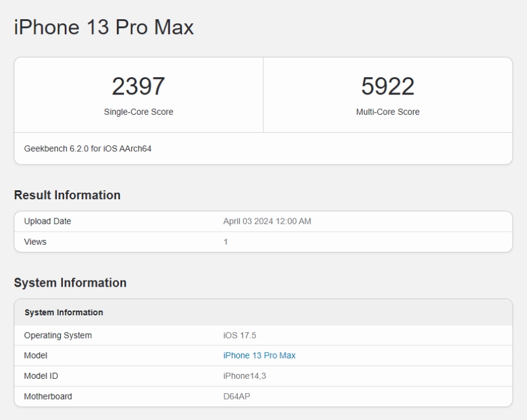Select the Upload Date row label
Viewport: 527px width, 420px height.
click(x=47, y=221)
